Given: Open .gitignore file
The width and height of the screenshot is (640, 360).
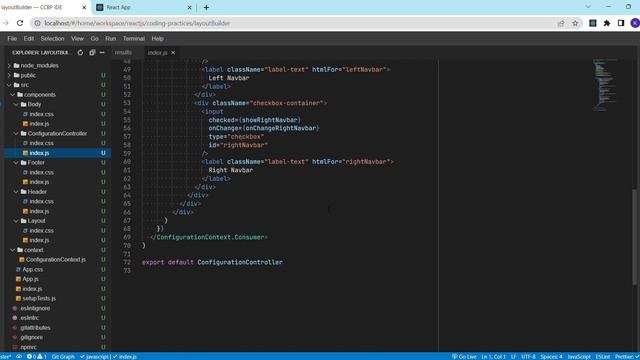Looking at the screenshot, I should click(x=31, y=338).
